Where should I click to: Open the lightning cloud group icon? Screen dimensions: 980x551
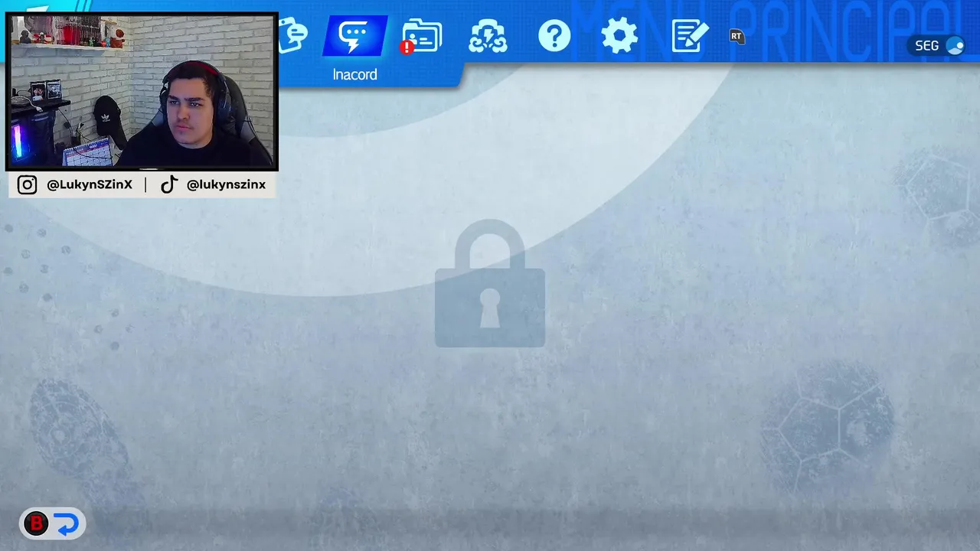coord(488,36)
